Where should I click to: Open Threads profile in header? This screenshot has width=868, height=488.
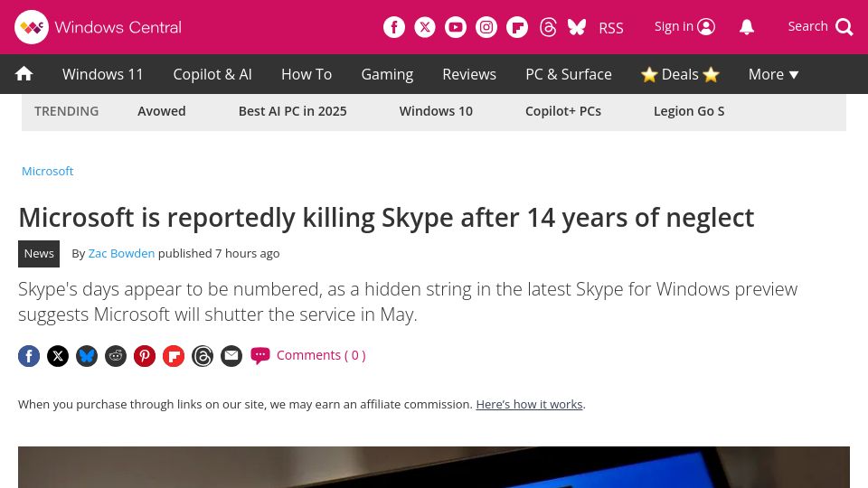tap(548, 27)
